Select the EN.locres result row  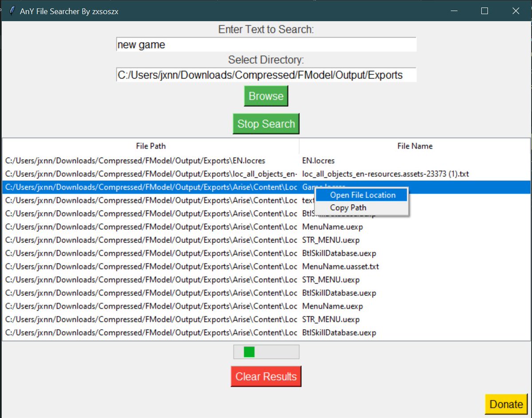(266, 160)
